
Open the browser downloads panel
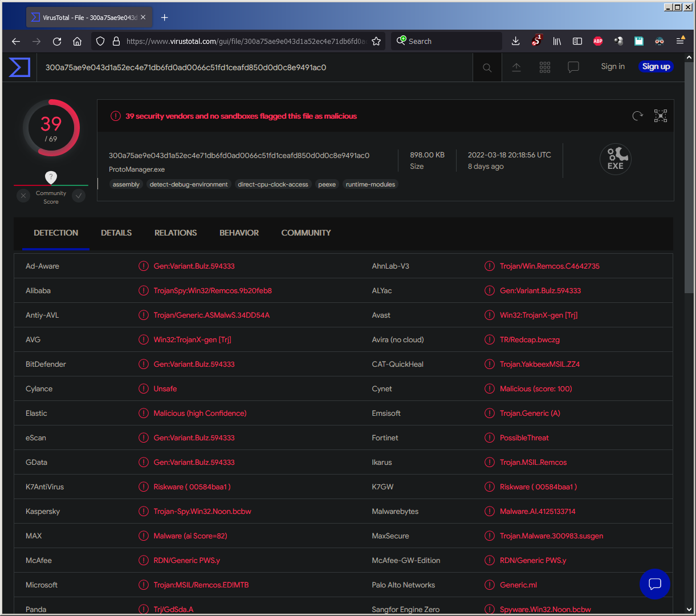pos(515,41)
